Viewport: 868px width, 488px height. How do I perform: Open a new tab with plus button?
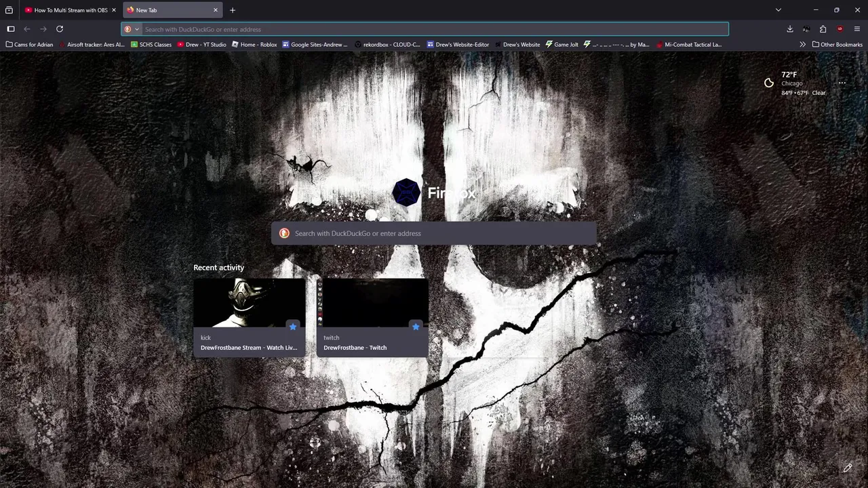[233, 10]
